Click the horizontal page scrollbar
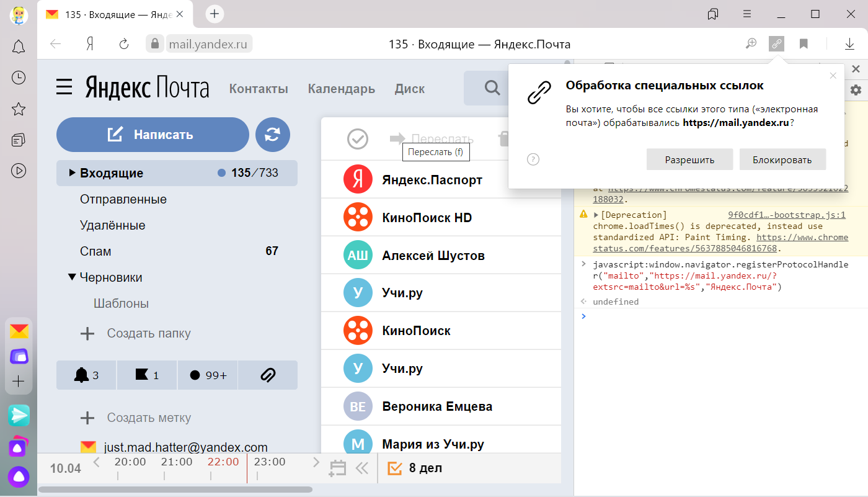Image resolution: width=868 pixels, height=497 pixels. tap(175, 490)
